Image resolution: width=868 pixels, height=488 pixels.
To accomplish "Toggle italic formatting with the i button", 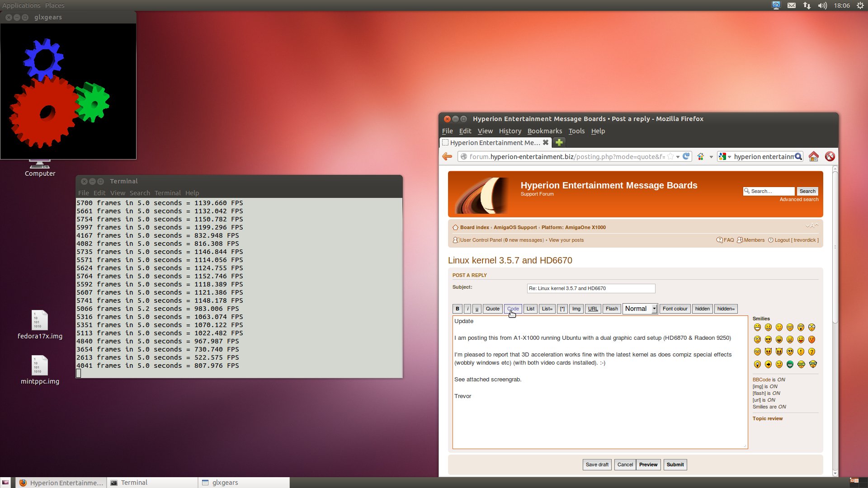I will (x=467, y=309).
